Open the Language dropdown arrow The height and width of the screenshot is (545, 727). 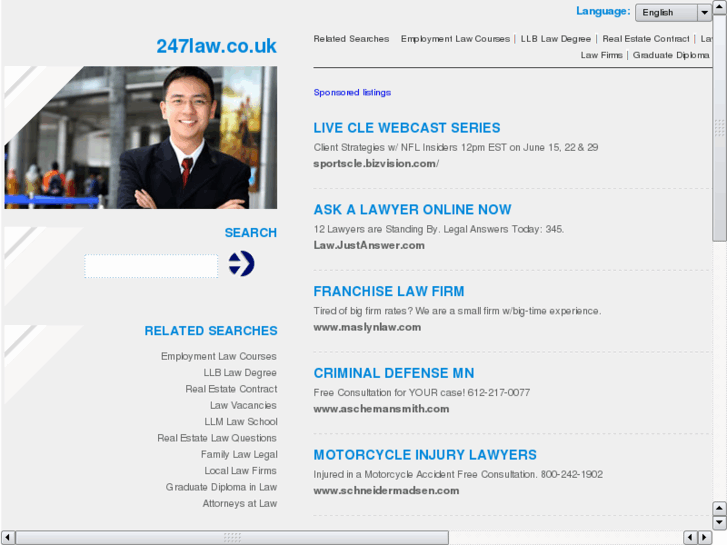pos(704,13)
